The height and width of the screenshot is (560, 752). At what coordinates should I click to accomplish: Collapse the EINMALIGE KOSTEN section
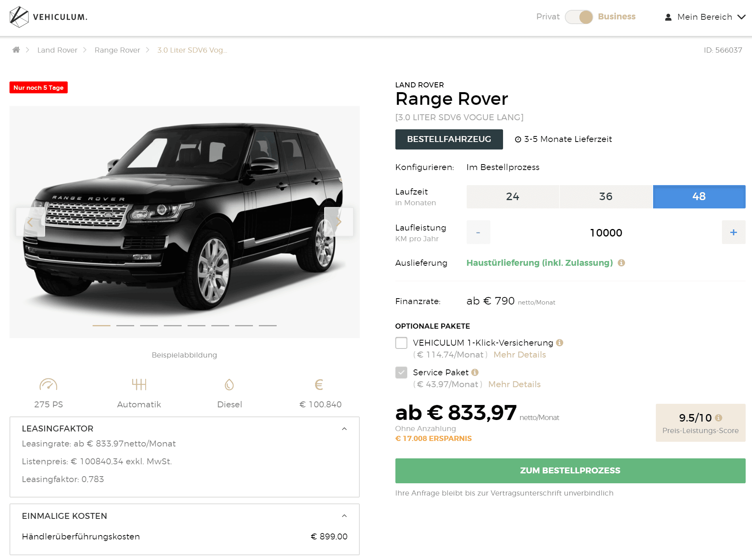344,516
